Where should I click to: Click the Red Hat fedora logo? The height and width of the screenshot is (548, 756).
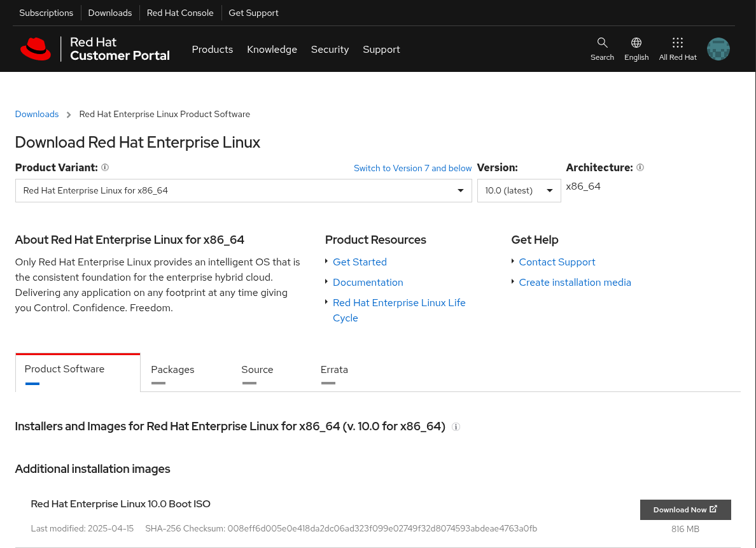tap(36, 49)
